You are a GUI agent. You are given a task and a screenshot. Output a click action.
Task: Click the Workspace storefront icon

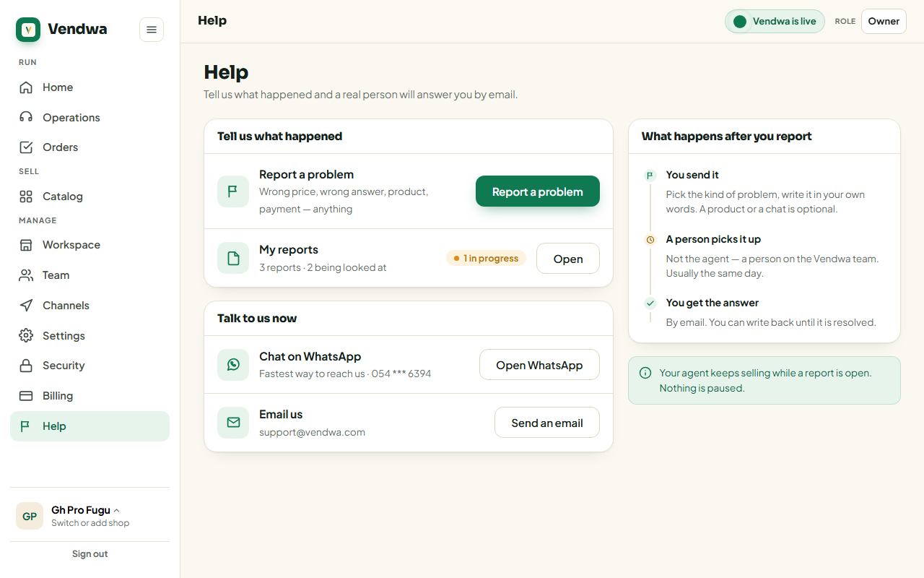point(26,245)
